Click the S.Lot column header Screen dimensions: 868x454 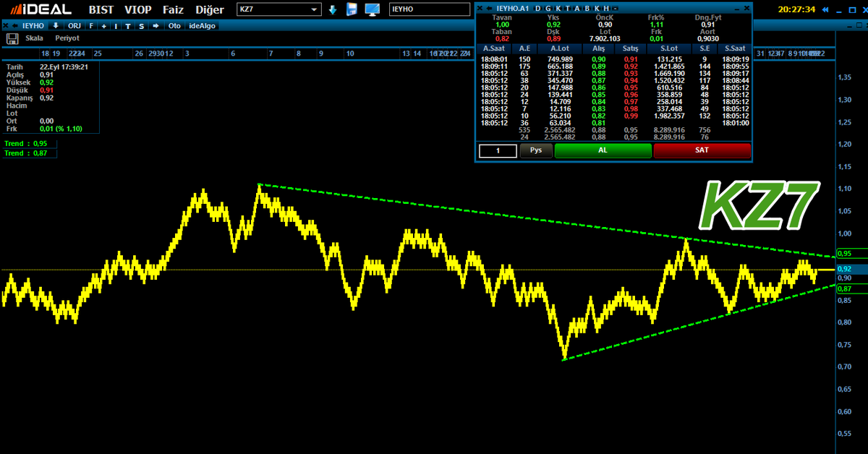[669, 48]
